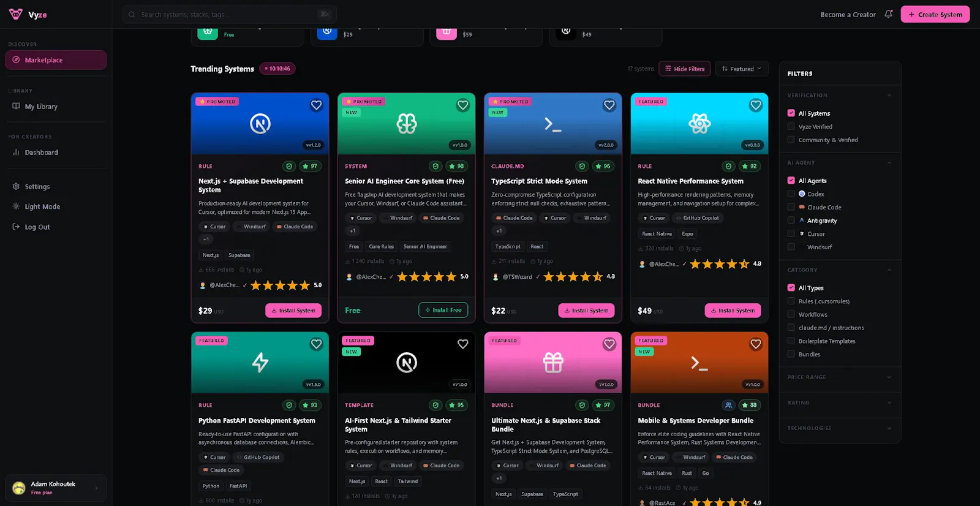This screenshot has height=506, width=980.
Task: Click the AlexChe author avatar on Next.js + Supabase card
Action: pyautogui.click(x=203, y=285)
